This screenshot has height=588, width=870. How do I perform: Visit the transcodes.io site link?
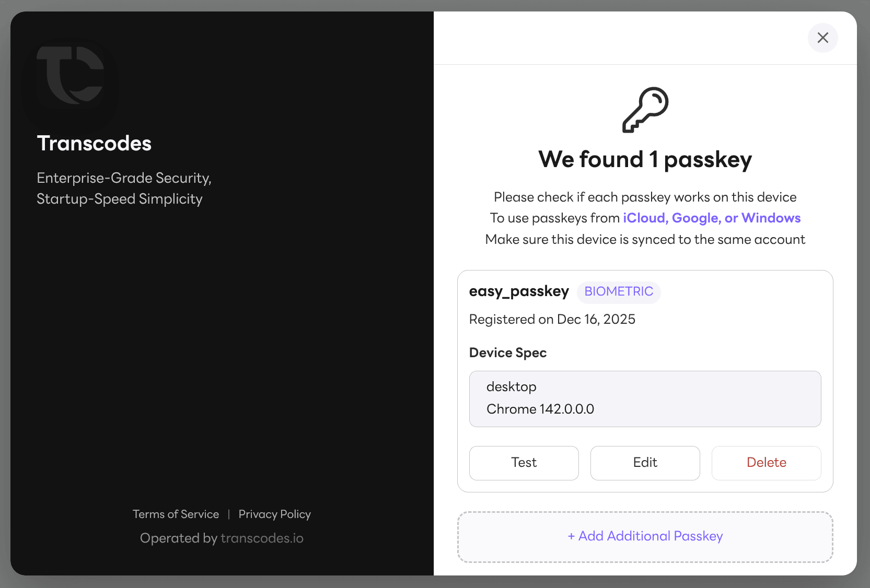262,538
